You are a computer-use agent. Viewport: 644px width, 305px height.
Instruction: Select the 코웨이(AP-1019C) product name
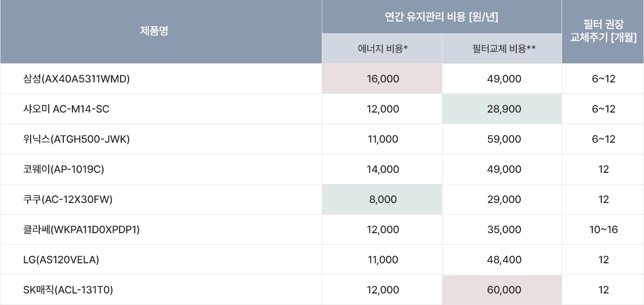point(63,169)
